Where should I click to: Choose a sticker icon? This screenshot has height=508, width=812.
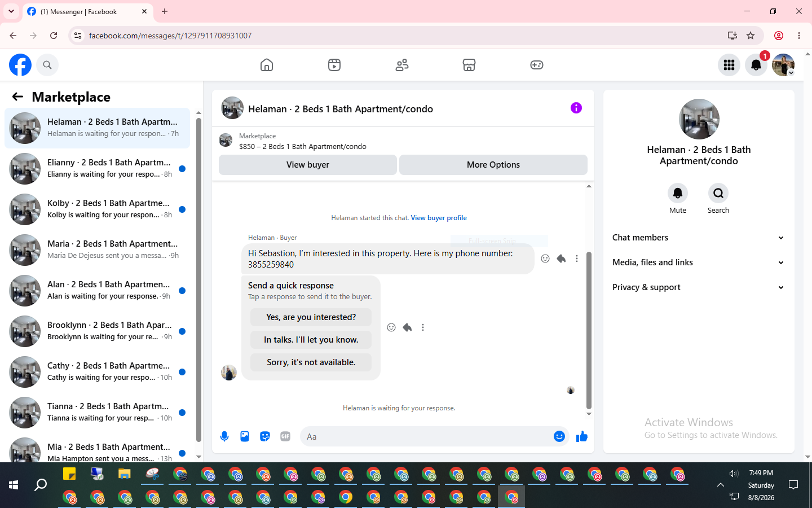pyautogui.click(x=265, y=436)
